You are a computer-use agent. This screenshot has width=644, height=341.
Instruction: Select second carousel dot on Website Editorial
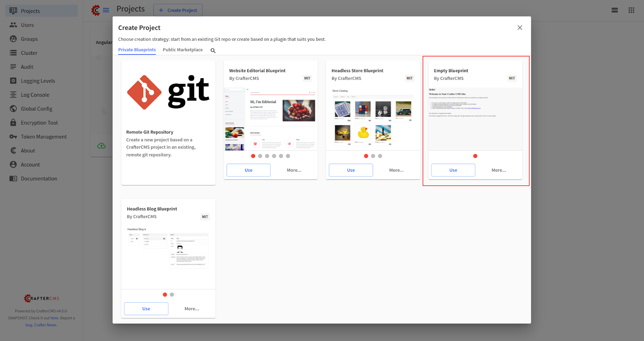(260, 156)
